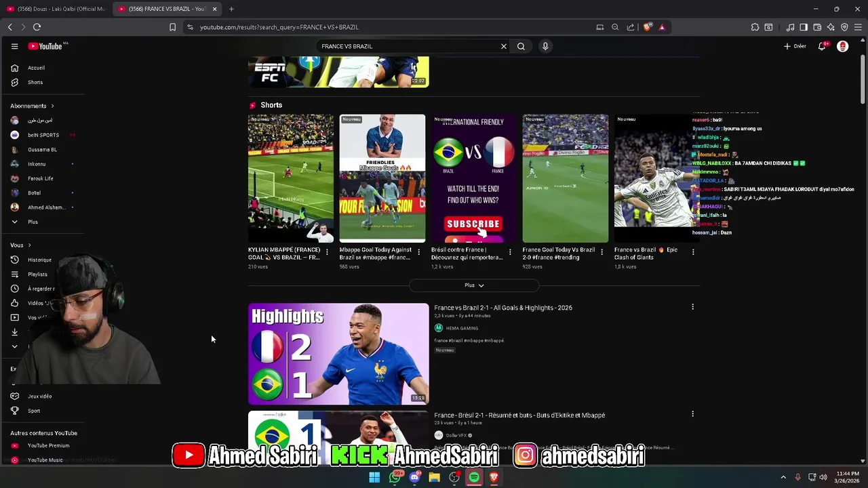
Task: Open France - Brésil 2-1 Résumé et buts title
Action: point(519,415)
